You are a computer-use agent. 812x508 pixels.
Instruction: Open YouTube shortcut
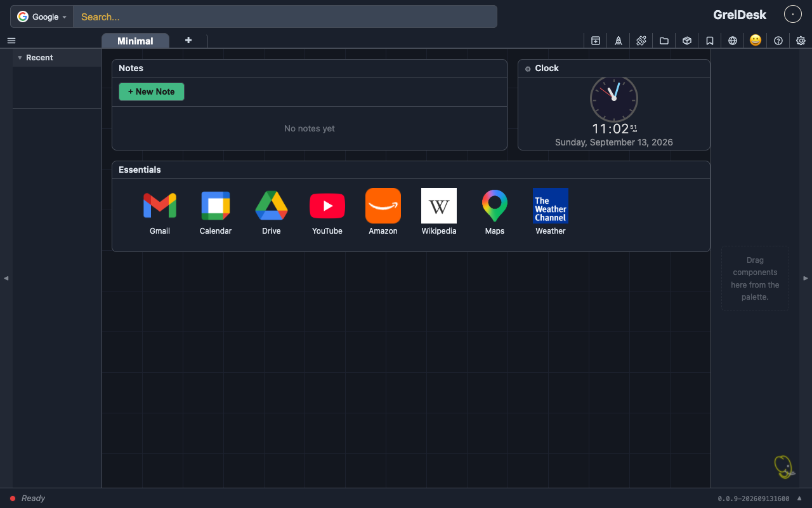[327, 213]
